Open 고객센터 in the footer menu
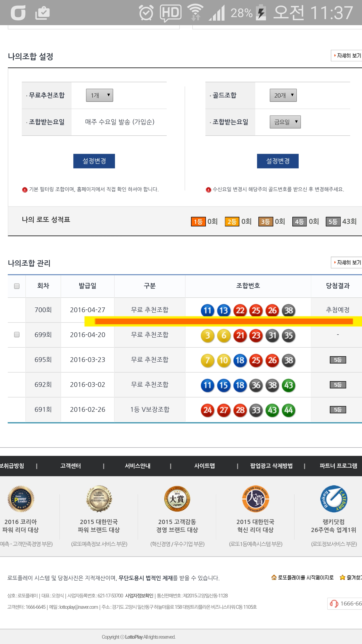Viewport: 362px width, 644px height. coord(70,466)
